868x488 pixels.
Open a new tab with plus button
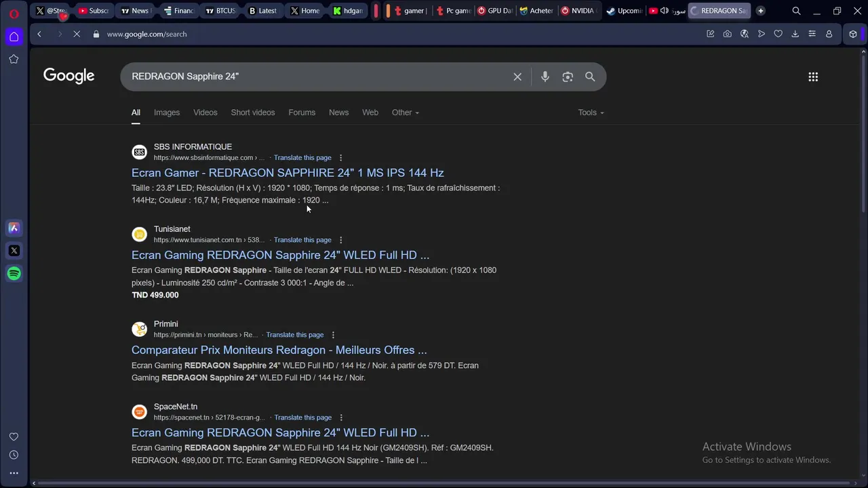click(760, 11)
